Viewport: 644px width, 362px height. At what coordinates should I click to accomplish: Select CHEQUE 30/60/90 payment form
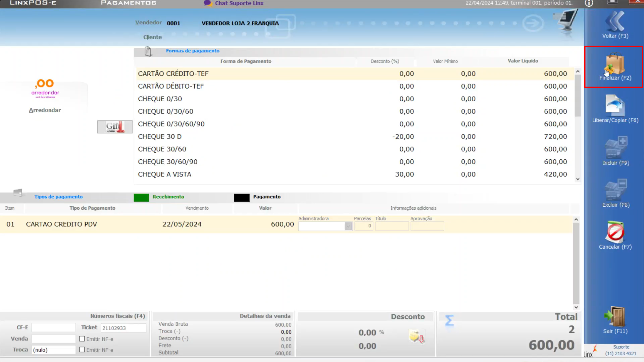(354, 162)
